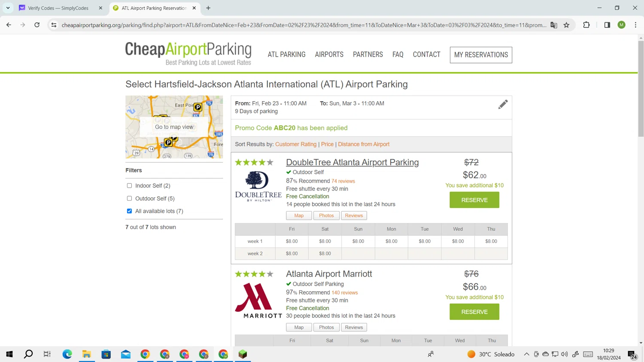Image resolution: width=644 pixels, height=362 pixels.
Task: Show hidden system tray icons
Action: coord(526,354)
